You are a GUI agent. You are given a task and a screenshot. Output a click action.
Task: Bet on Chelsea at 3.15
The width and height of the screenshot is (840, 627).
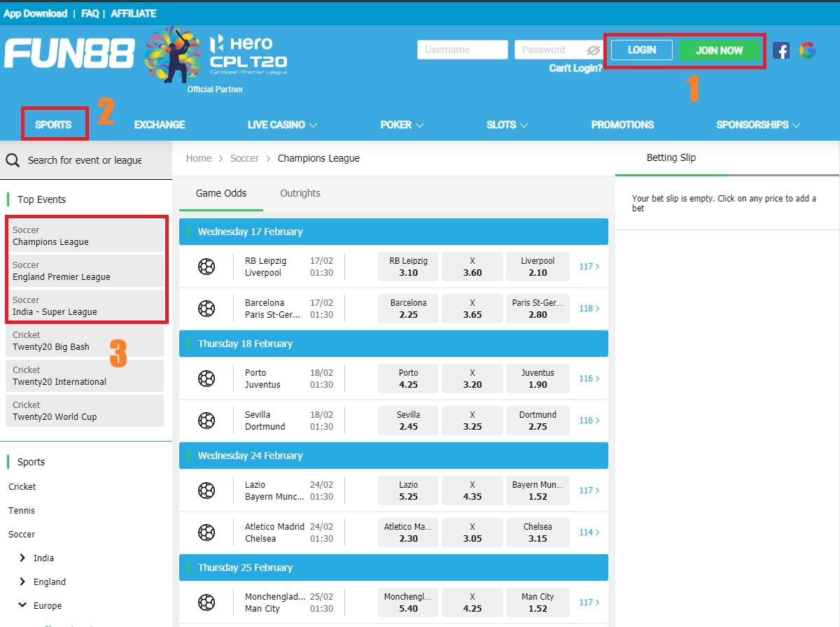538,533
